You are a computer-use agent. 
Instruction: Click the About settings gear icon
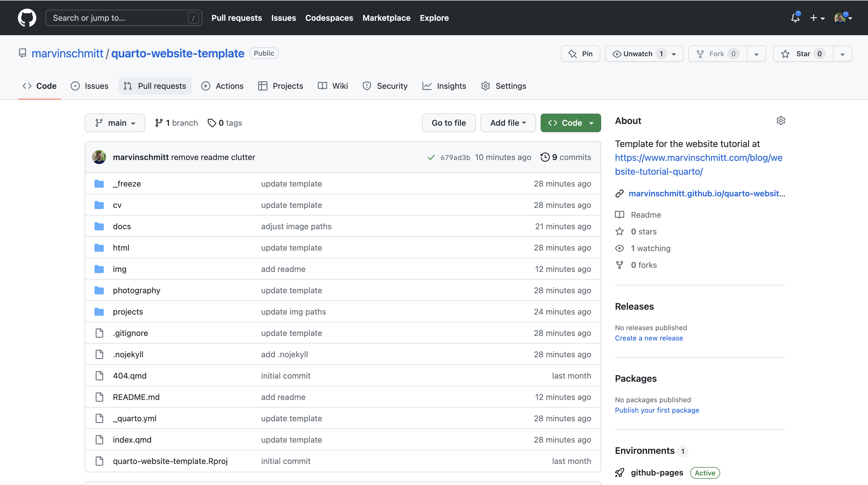click(x=781, y=121)
